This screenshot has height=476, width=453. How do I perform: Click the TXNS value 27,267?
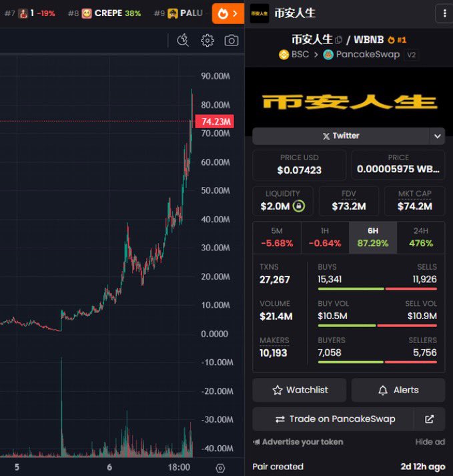tap(275, 280)
